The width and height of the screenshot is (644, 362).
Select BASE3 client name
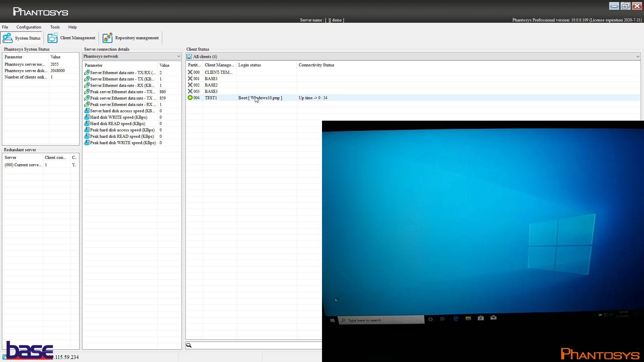[211, 92]
